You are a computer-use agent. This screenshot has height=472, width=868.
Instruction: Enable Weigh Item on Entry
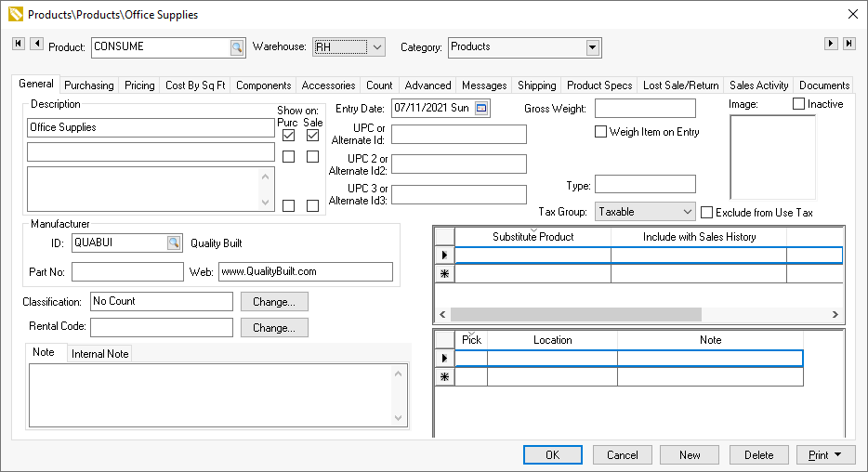pos(600,132)
